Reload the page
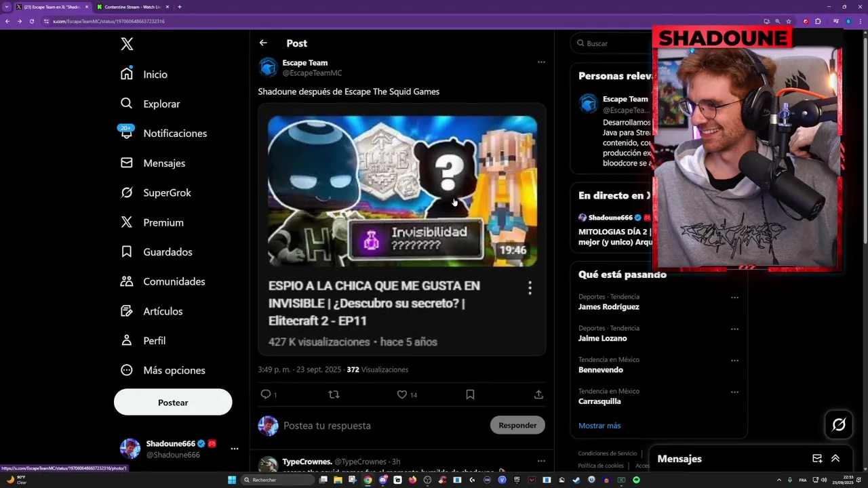868x488 pixels. pyautogui.click(x=31, y=21)
